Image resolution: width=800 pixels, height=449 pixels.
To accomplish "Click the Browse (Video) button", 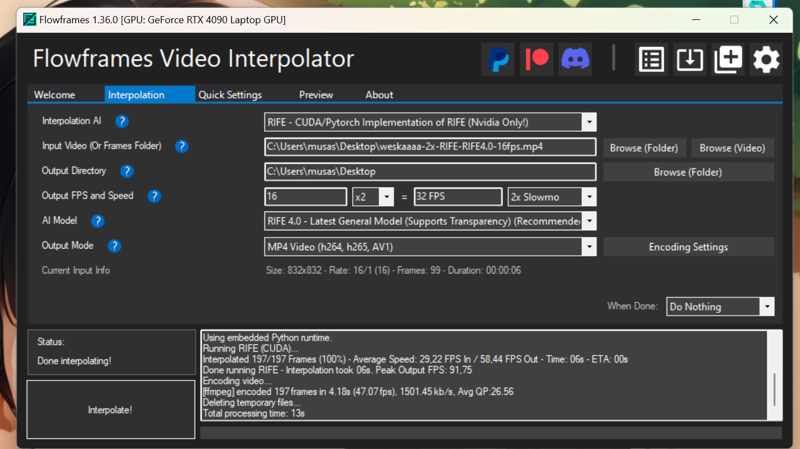I will click(732, 148).
